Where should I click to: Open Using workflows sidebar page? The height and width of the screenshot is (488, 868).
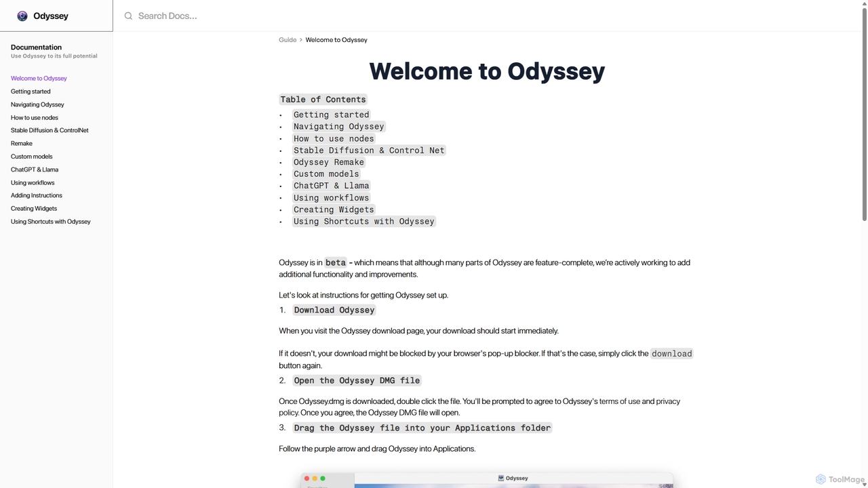(x=33, y=182)
